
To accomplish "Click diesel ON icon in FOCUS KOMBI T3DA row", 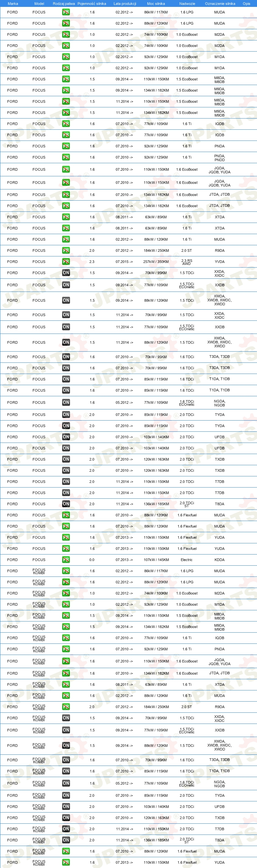I will pyautogui.click(x=66, y=760).
